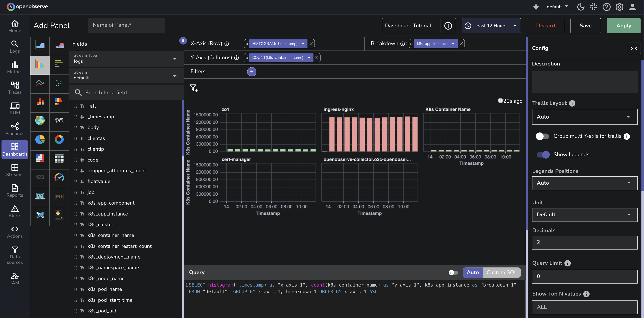This screenshot has width=644, height=318.
Task: Toggle Show Legends switch
Action: 543,155
